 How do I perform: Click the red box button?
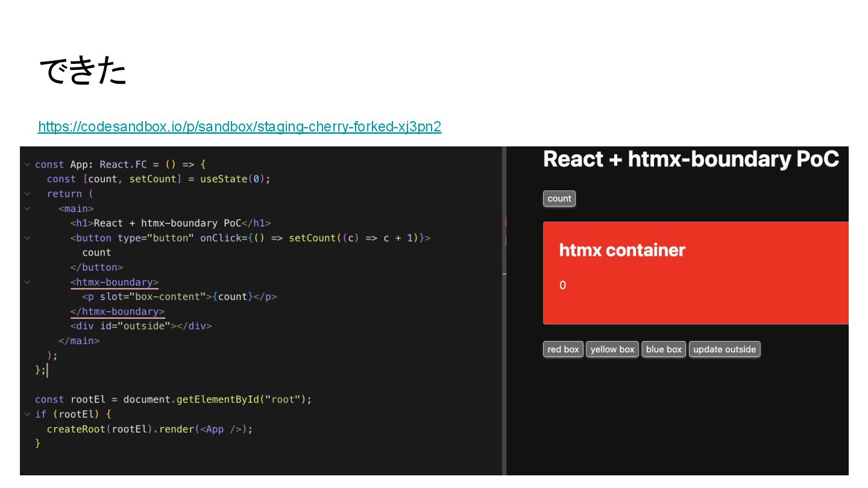pos(563,349)
